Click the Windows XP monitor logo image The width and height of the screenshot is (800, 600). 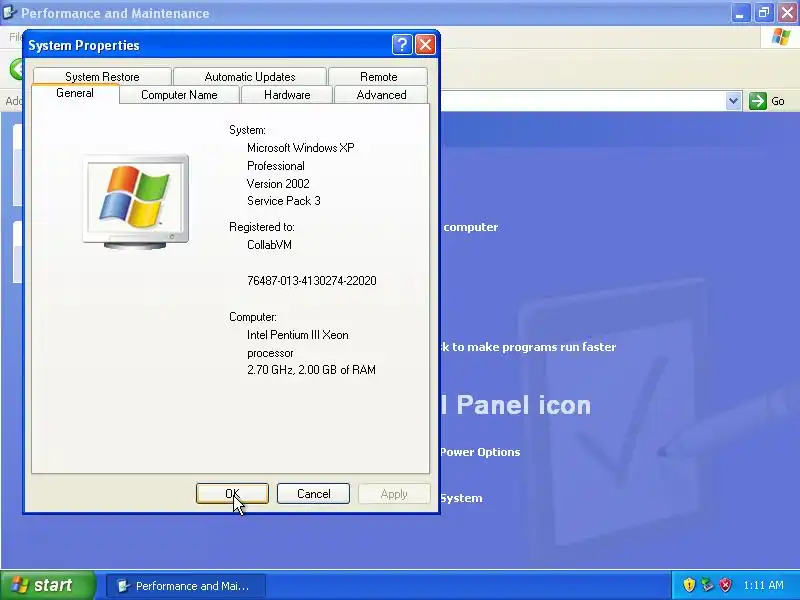point(136,202)
